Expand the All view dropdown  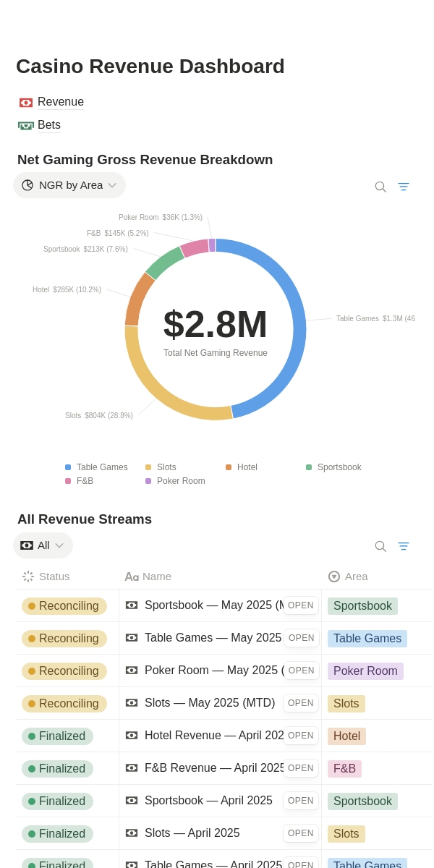pos(43,545)
